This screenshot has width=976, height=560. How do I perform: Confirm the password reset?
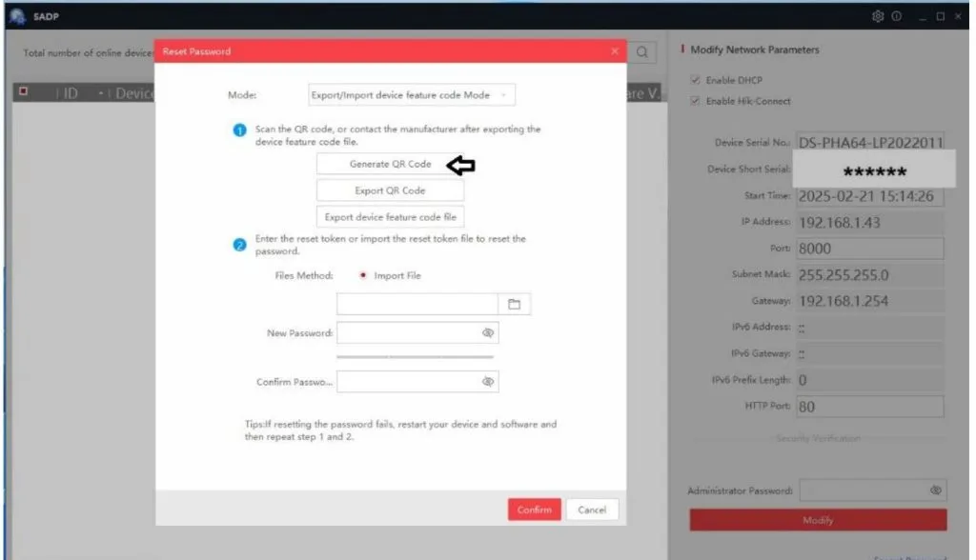pyautogui.click(x=534, y=510)
